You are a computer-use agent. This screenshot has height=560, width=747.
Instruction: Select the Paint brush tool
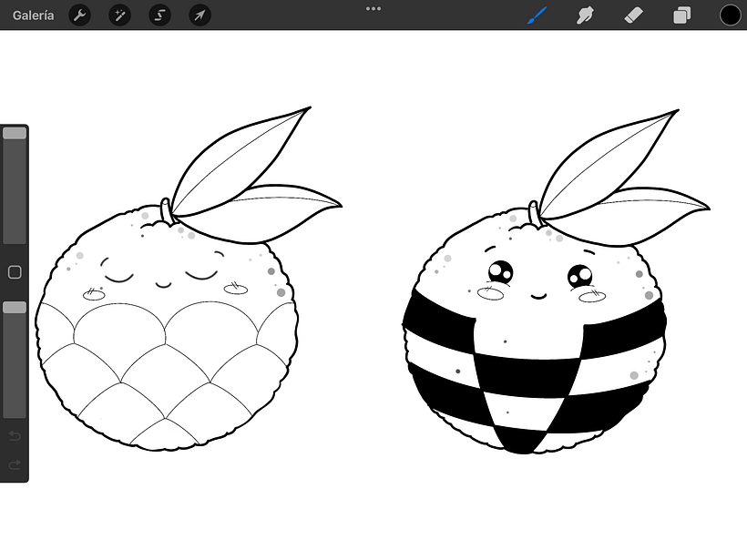tap(537, 15)
